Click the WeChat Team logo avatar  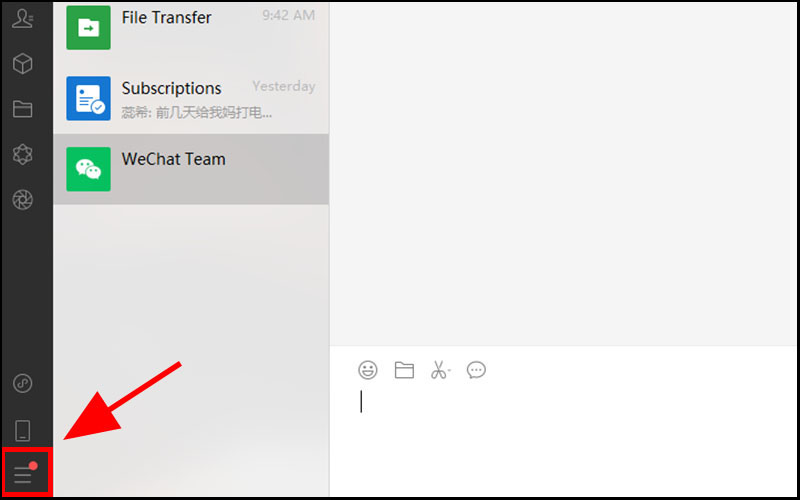pyautogui.click(x=88, y=169)
